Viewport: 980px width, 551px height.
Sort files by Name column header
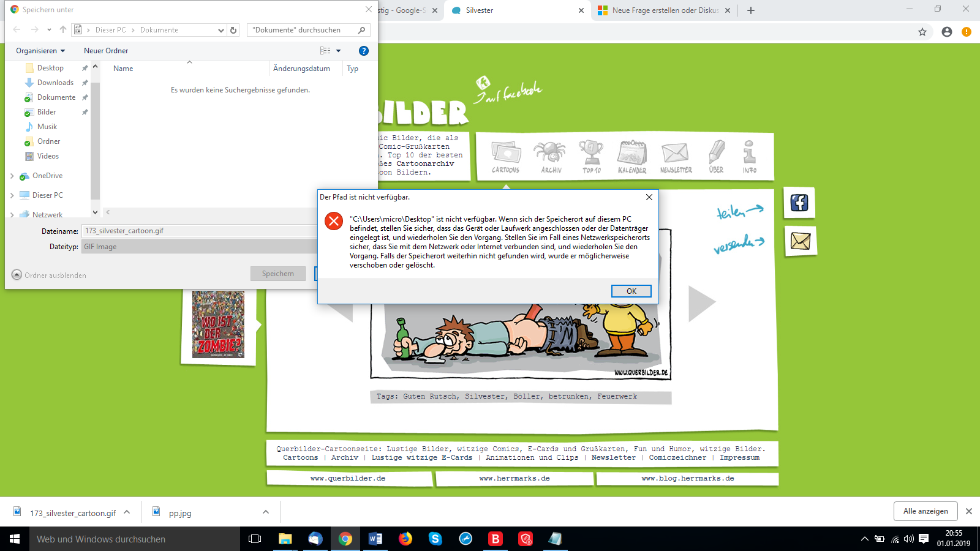(x=123, y=69)
